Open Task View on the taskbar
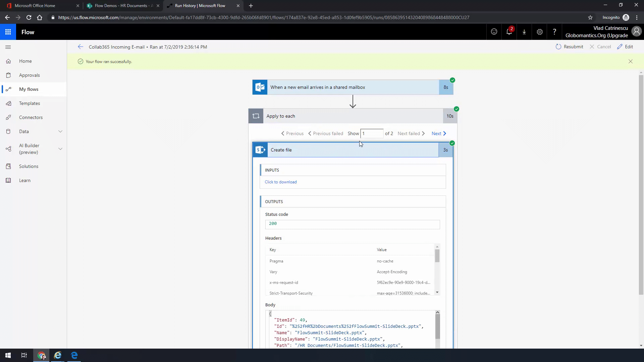This screenshot has height=362, width=644. tap(24, 355)
